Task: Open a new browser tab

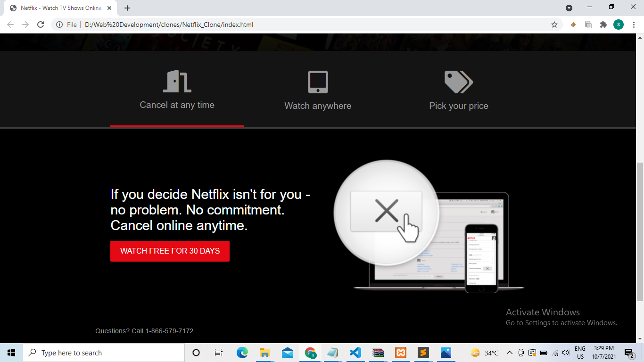Action: tap(127, 8)
